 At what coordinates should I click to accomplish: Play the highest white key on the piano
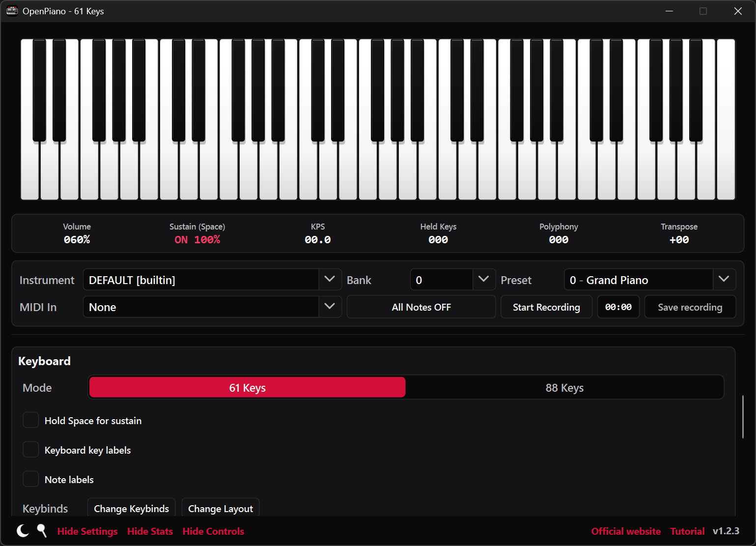point(726,119)
